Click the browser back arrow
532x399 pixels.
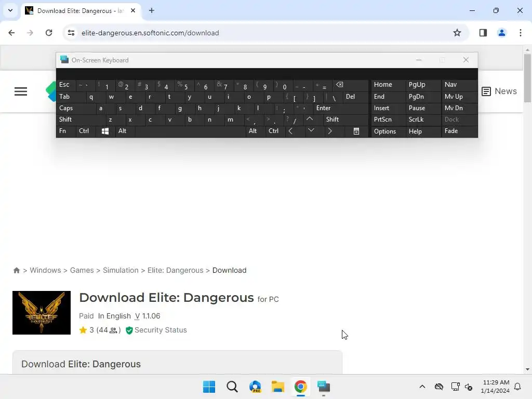pyautogui.click(x=11, y=33)
